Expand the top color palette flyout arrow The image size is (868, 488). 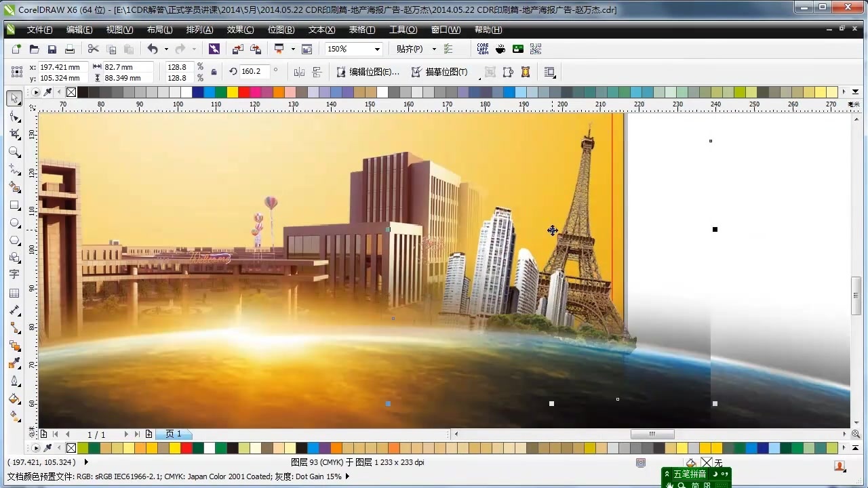[x=856, y=92]
